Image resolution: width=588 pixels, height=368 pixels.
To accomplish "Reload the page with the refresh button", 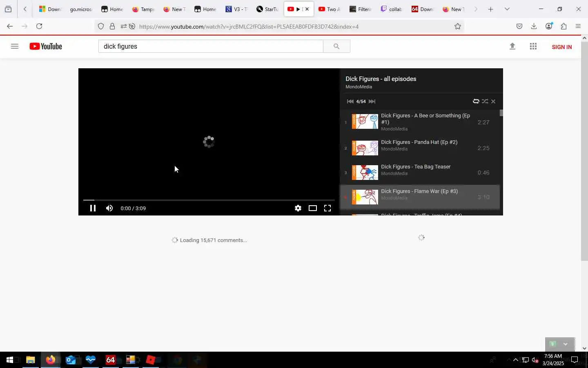I will click(39, 26).
